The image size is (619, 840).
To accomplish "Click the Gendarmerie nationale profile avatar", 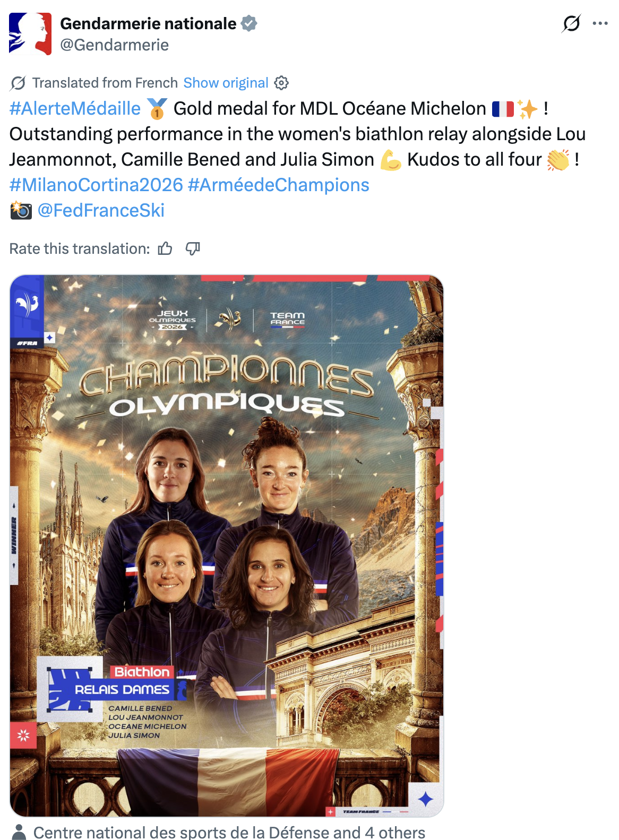I will tap(30, 34).
